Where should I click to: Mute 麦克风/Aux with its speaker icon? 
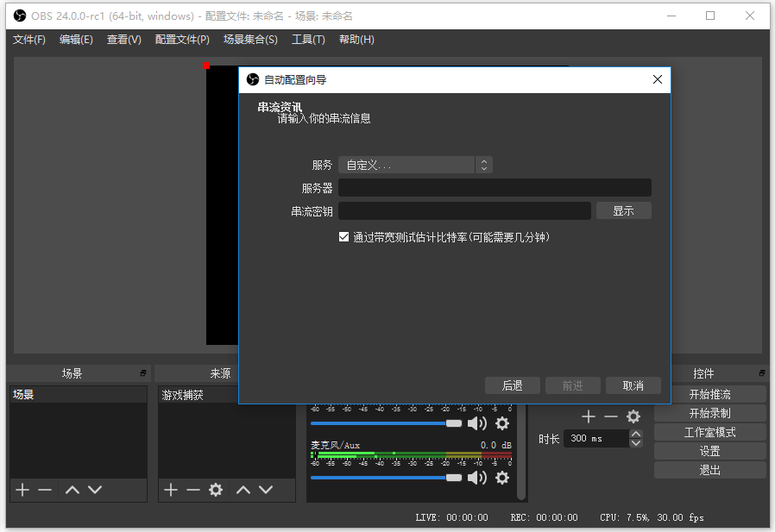[476, 478]
